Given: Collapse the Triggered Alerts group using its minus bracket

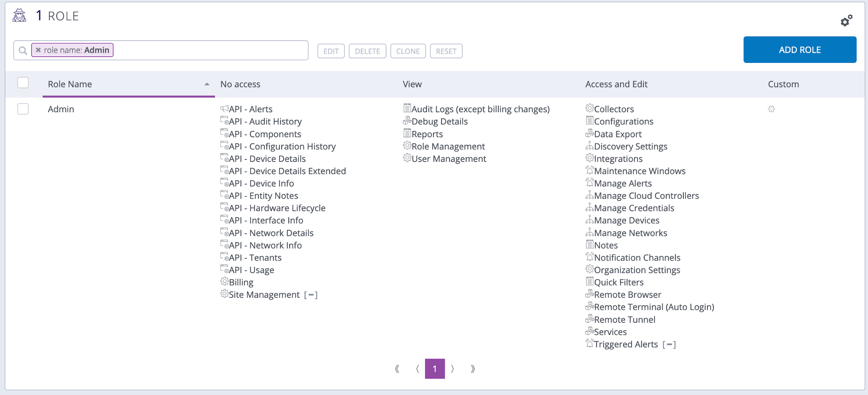Looking at the screenshot, I should [x=671, y=344].
